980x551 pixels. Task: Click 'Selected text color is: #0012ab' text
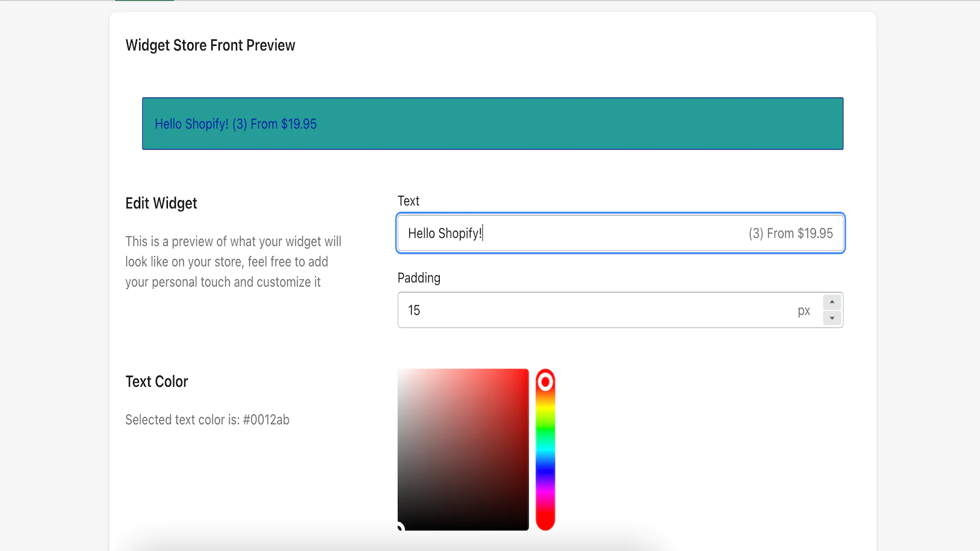[x=208, y=420]
